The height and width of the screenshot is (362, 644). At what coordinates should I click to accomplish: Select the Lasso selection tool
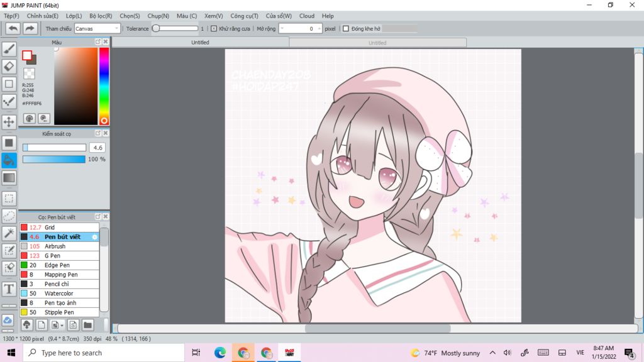pos(9,216)
